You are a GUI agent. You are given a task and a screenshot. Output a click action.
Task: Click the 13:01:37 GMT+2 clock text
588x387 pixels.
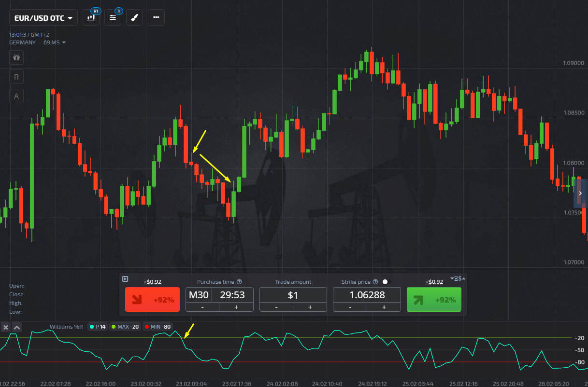pos(29,35)
